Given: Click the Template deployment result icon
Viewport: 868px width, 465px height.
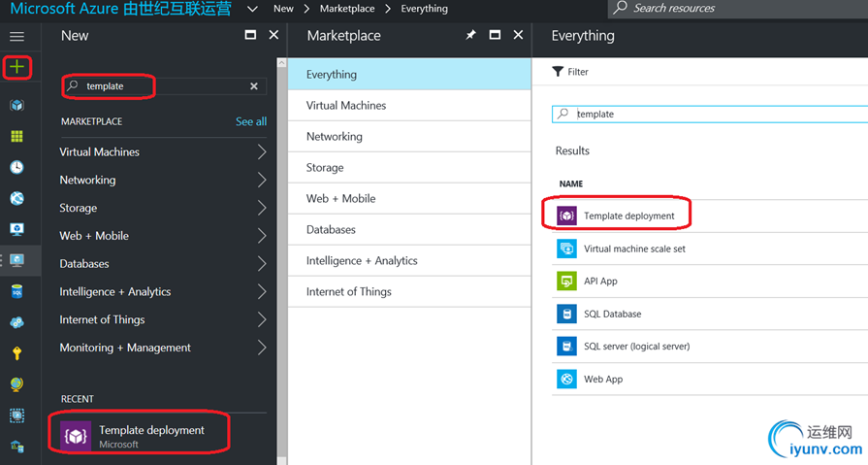Looking at the screenshot, I should pos(566,216).
